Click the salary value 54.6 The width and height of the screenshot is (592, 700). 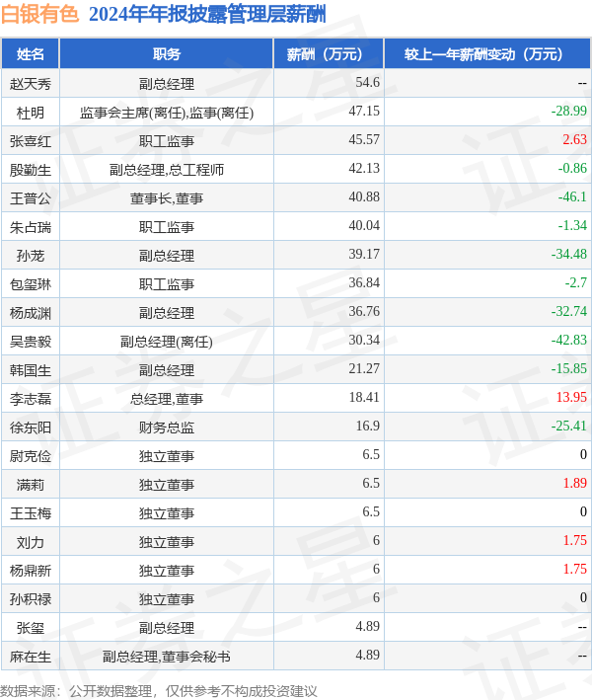368,82
